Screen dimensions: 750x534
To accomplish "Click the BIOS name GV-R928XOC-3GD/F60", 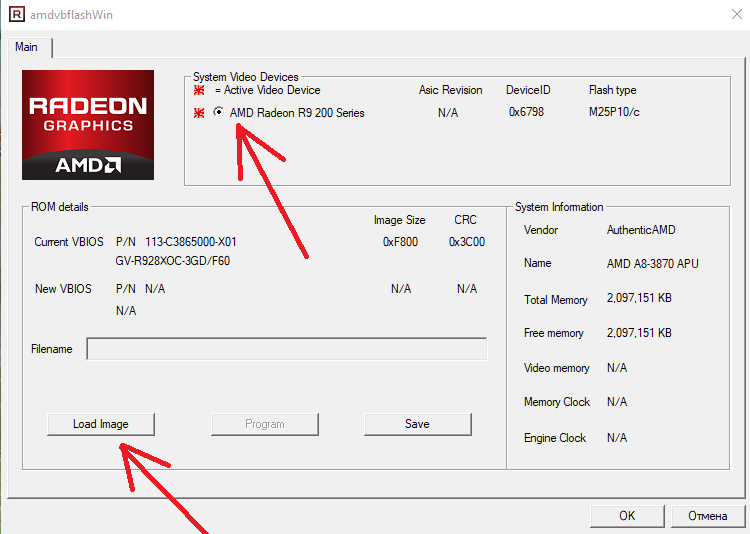I will pos(173,261).
